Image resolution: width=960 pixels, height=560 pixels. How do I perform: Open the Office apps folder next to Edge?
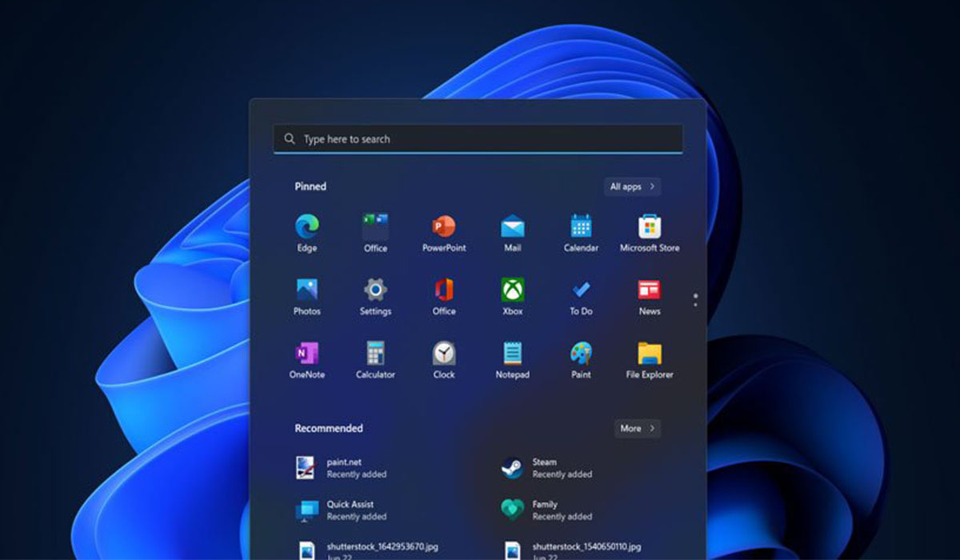[x=375, y=233]
